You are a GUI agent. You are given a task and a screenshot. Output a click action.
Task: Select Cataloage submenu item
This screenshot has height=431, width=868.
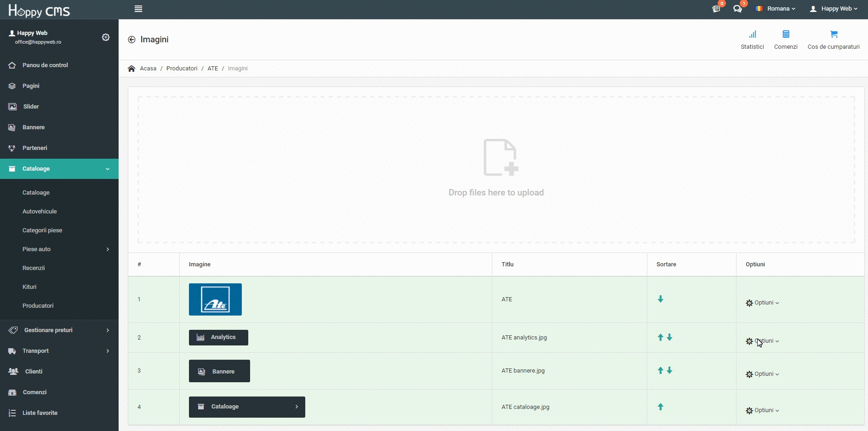click(x=59, y=193)
